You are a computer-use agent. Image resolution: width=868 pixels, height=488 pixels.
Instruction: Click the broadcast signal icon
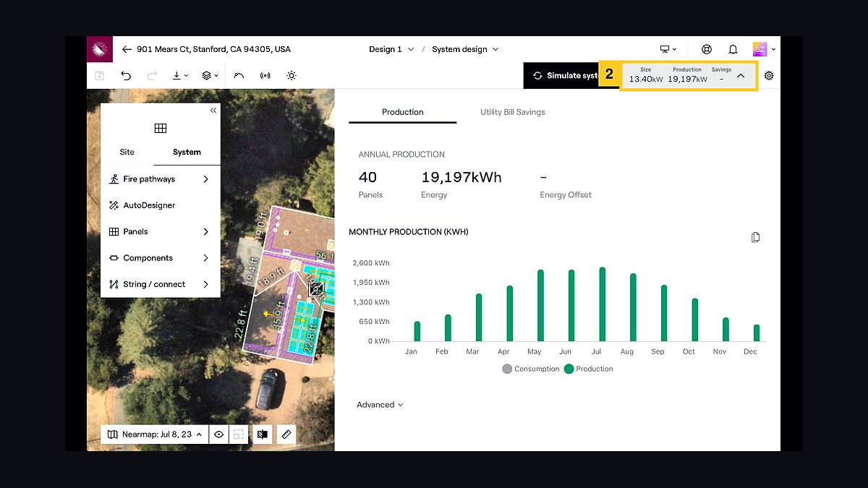pos(265,75)
